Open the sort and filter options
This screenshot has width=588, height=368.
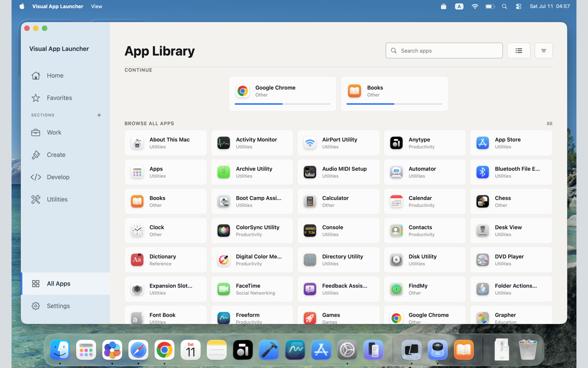[x=543, y=51]
